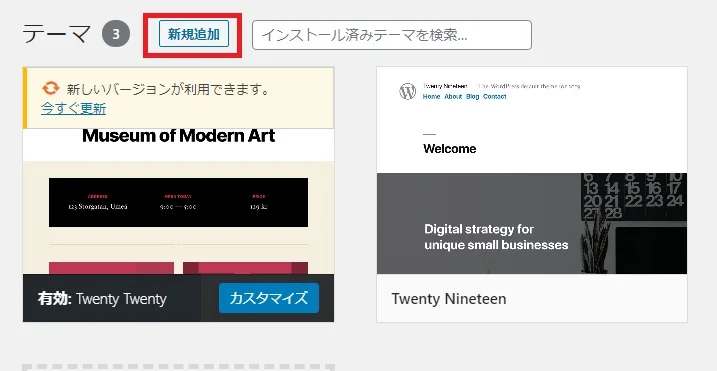Open カスタマイズ for Twenty Twenty
Screen dimensions: 717x371
(269, 298)
